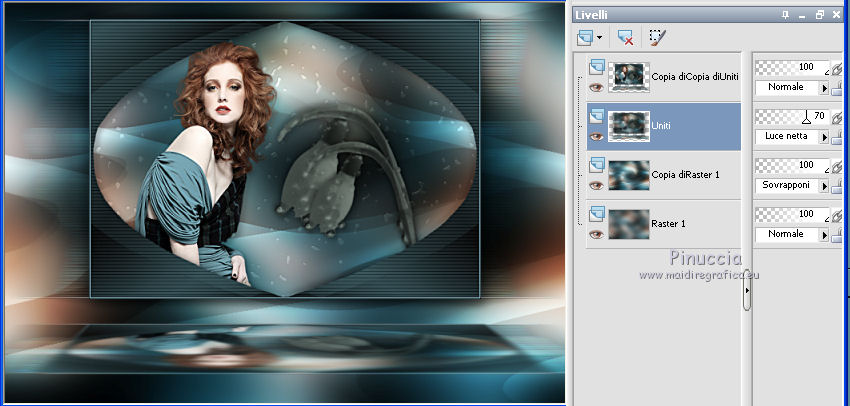Open the Sovrapponi blend mode dropdown
The image size is (850, 406).
(824, 185)
